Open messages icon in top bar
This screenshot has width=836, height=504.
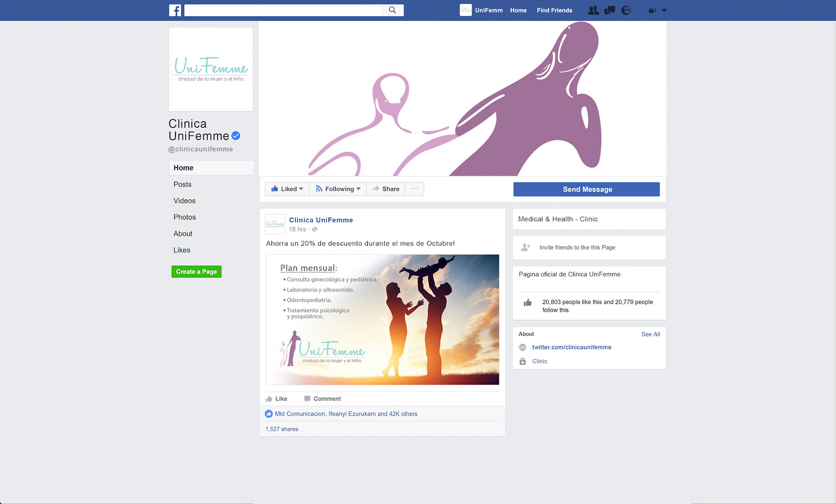tap(610, 10)
